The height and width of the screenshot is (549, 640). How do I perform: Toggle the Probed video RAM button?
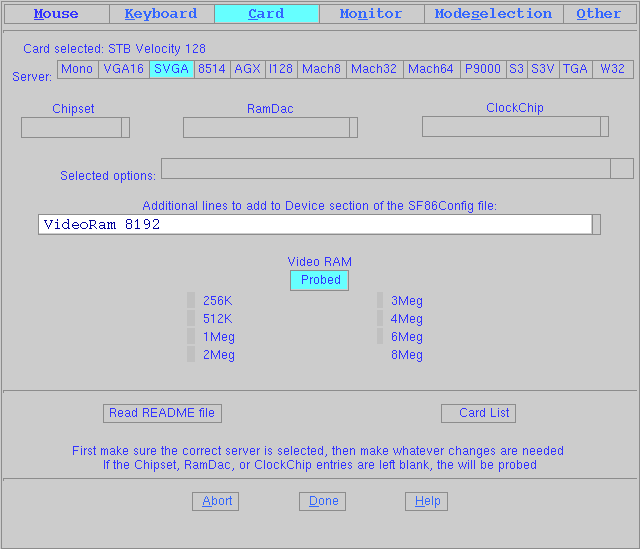tap(320, 280)
